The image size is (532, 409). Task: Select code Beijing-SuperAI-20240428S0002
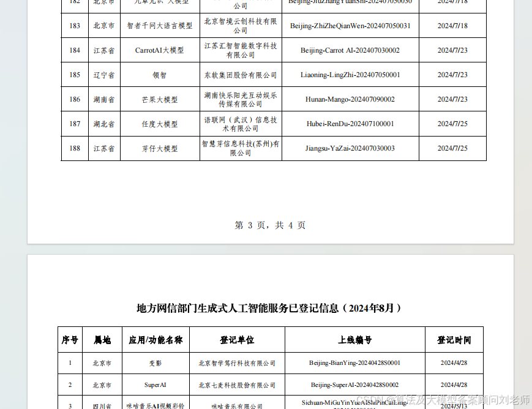[x=354, y=385]
